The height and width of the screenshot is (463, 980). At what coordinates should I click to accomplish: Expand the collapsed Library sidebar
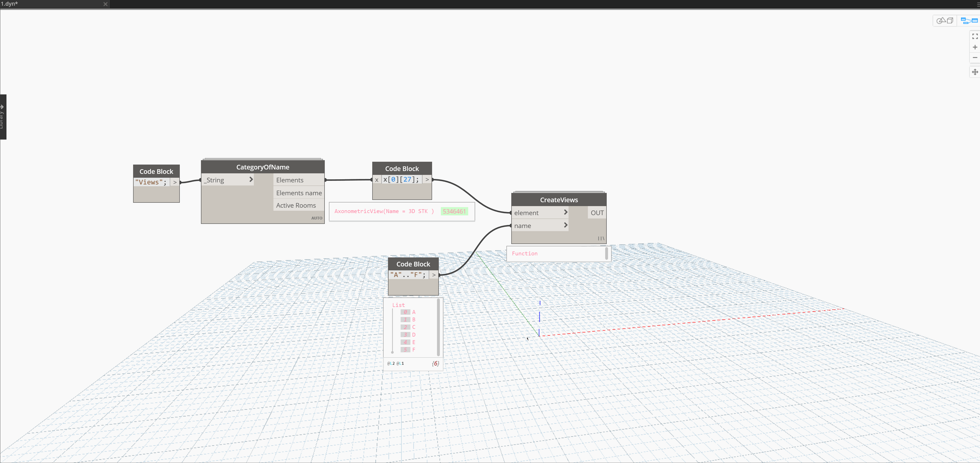pos(3,117)
